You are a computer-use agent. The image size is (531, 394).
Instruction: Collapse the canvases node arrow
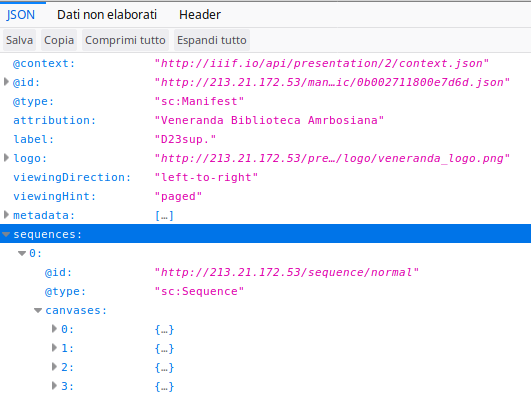pyautogui.click(x=38, y=310)
